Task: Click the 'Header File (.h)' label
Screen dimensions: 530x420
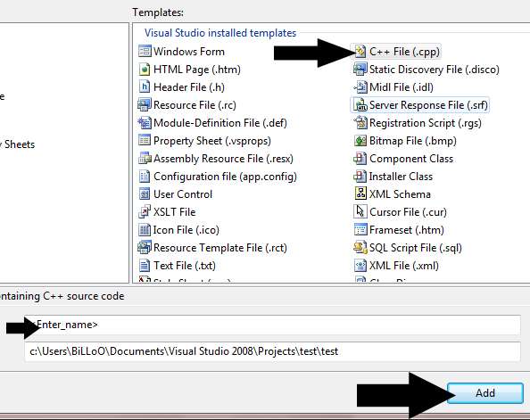Action: click(x=189, y=87)
